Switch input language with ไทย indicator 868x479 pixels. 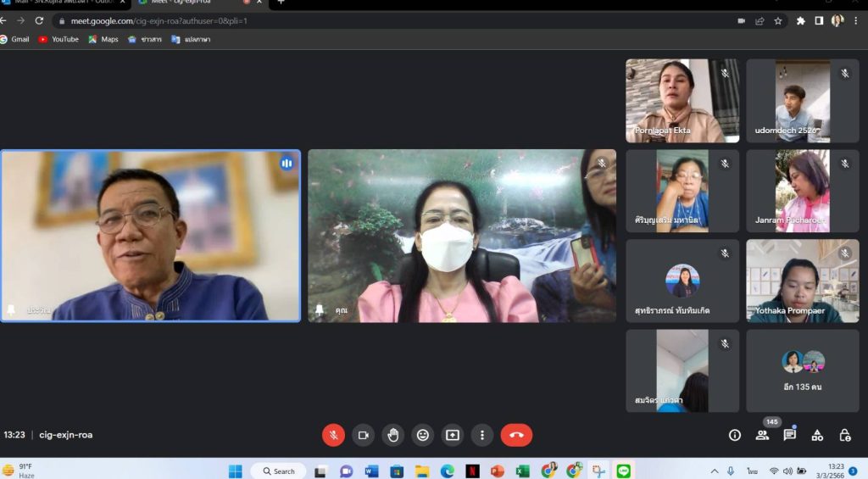tap(752, 471)
